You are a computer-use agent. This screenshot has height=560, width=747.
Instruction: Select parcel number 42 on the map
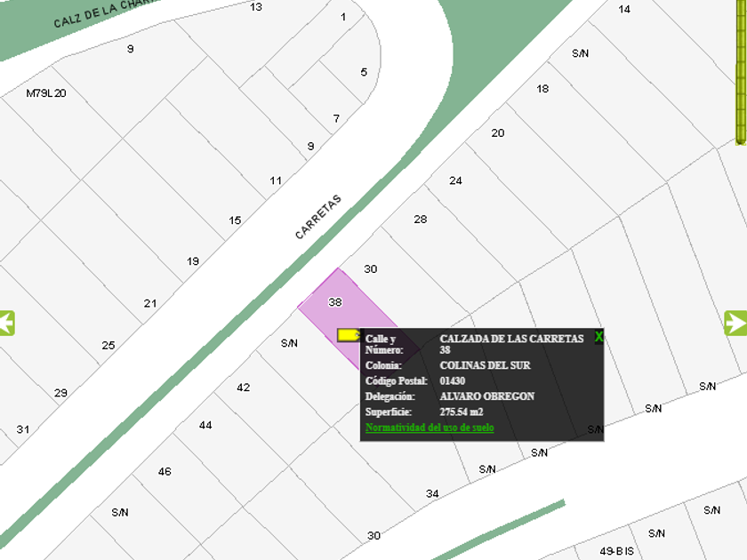[x=243, y=387]
